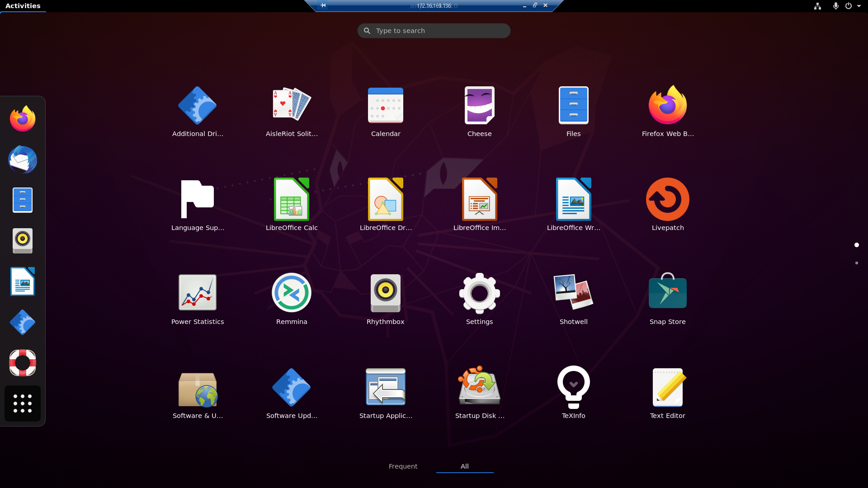The width and height of the screenshot is (868, 488).
Task: Open LibreOffice Writer in the grid
Action: [x=574, y=206]
